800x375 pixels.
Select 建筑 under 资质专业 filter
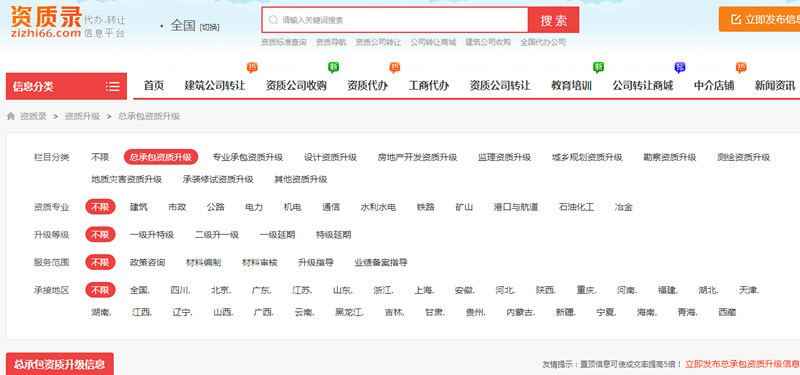click(139, 207)
